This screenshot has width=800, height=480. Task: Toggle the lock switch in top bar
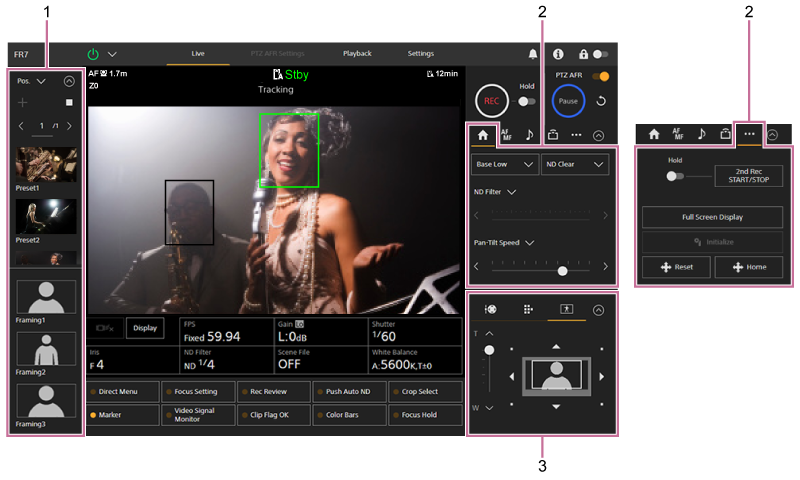click(x=600, y=54)
